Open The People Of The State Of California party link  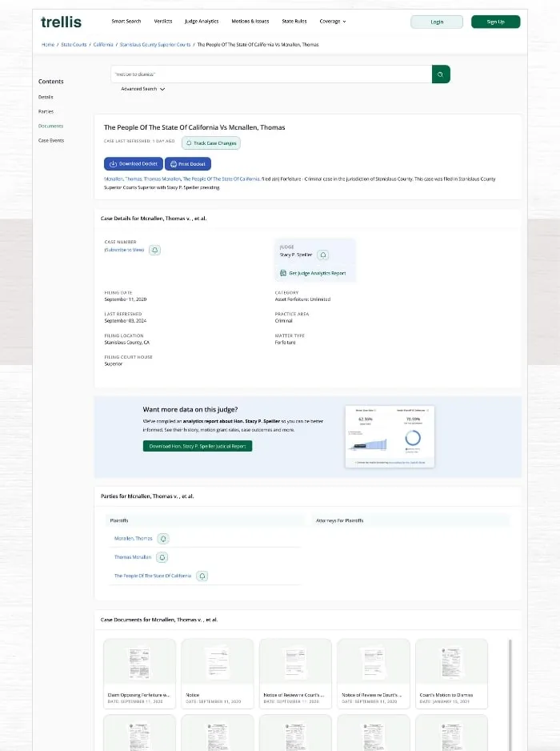(153, 576)
